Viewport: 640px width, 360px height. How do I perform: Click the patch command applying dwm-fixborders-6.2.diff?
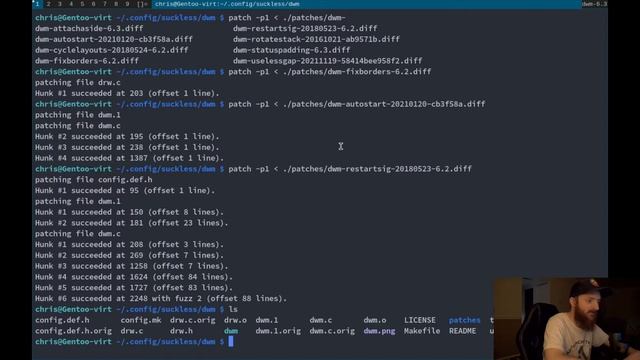329,71
